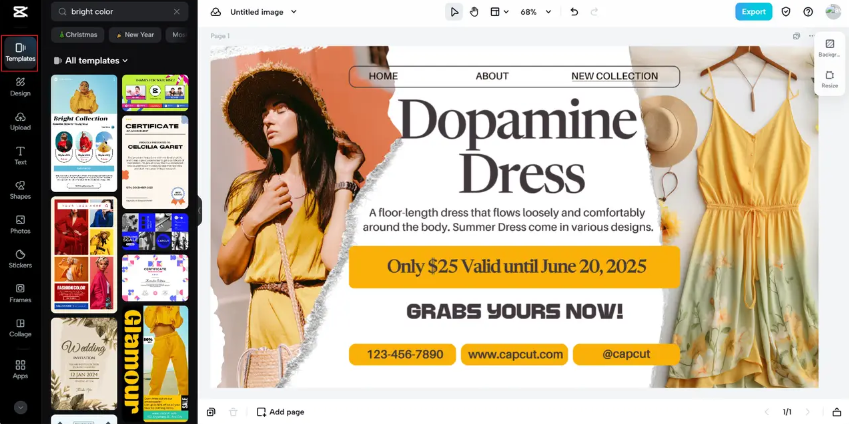This screenshot has width=849, height=424.
Task: Click Add page button
Action: coord(280,412)
